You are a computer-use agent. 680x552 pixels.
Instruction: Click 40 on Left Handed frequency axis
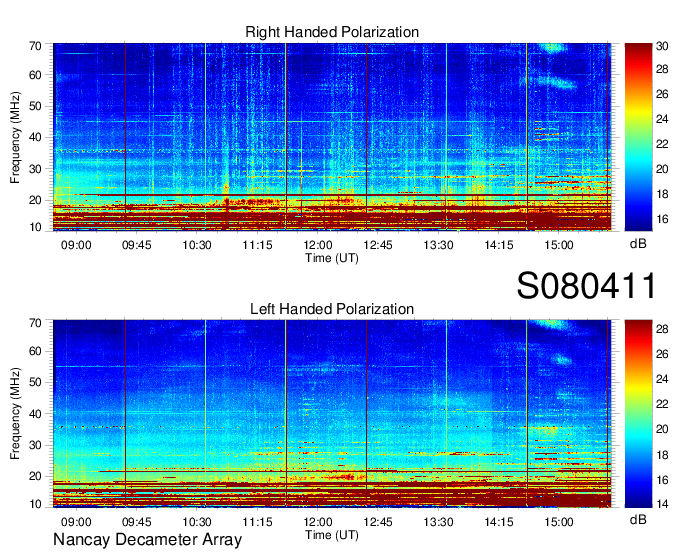(35, 414)
